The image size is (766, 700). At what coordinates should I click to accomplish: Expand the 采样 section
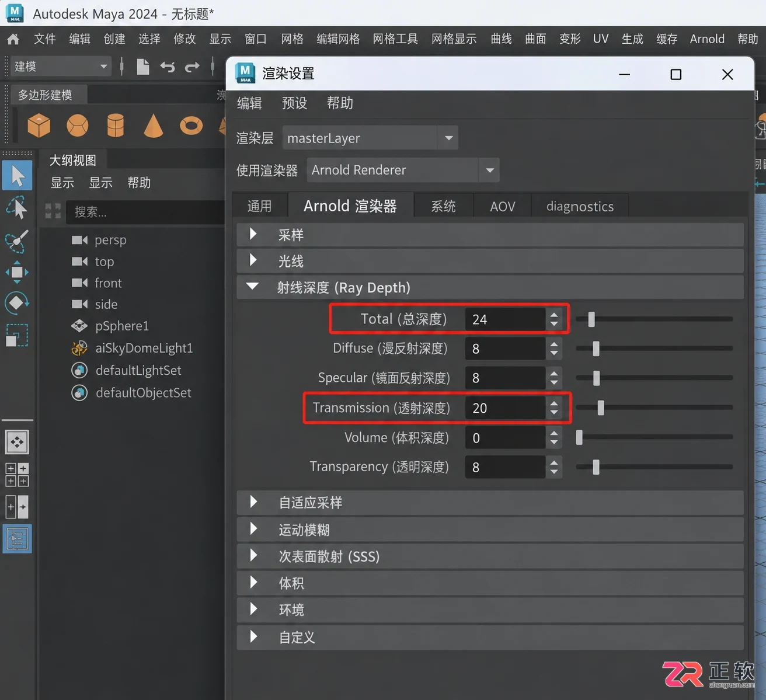(x=490, y=235)
